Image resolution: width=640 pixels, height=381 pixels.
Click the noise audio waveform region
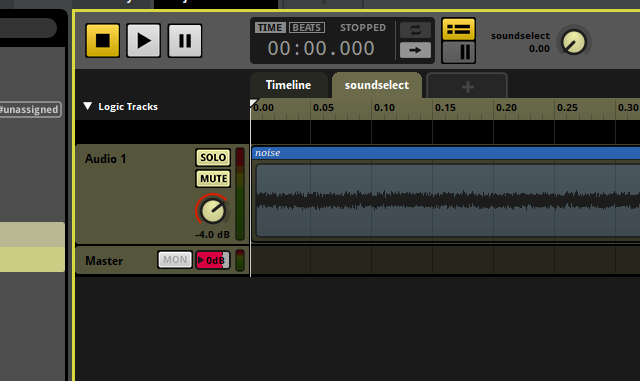click(448, 201)
